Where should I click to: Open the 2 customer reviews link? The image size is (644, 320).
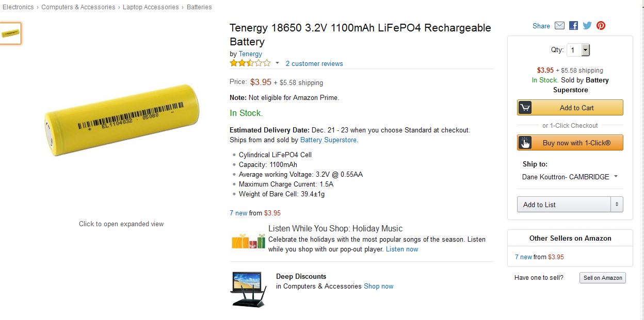[x=314, y=64]
